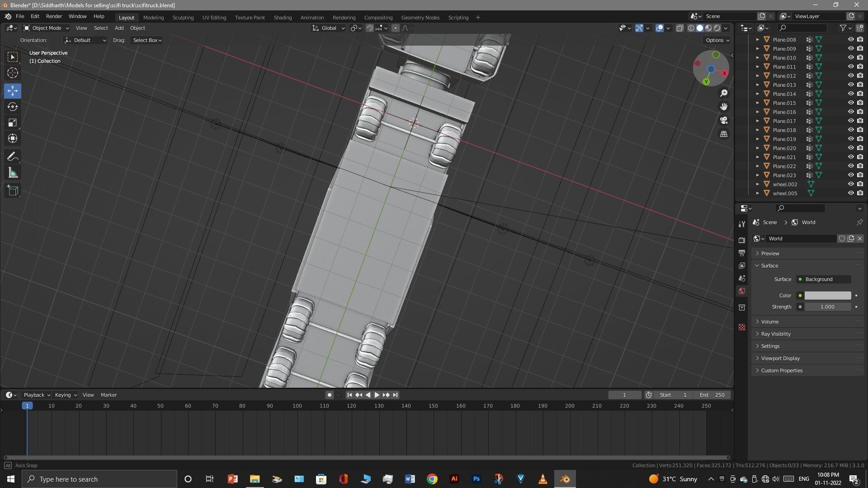Activate the Measure tool

tap(13, 174)
